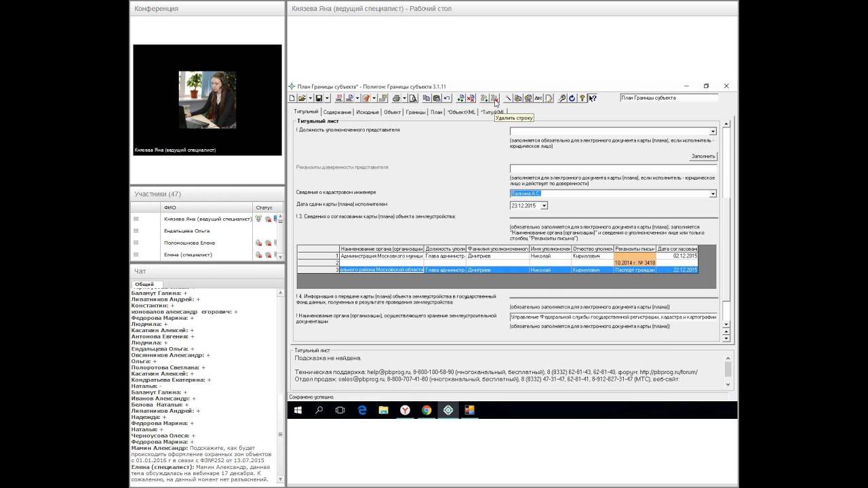
Task: Click the wand tool icon in the toolbar
Action: pyautogui.click(x=508, y=98)
